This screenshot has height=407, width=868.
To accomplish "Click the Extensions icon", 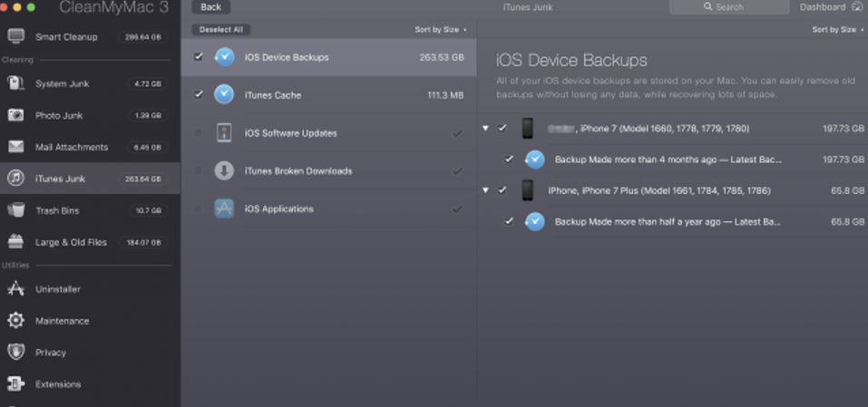I will click(x=15, y=383).
